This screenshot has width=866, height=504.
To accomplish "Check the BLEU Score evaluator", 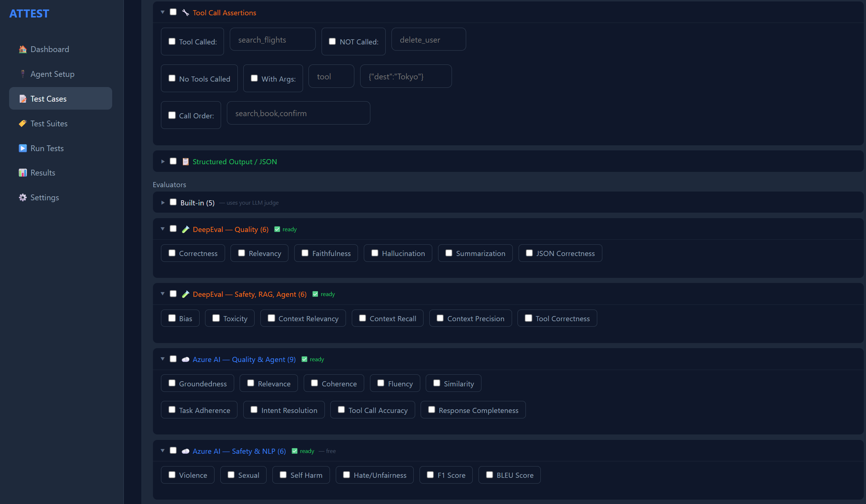I will (489, 475).
